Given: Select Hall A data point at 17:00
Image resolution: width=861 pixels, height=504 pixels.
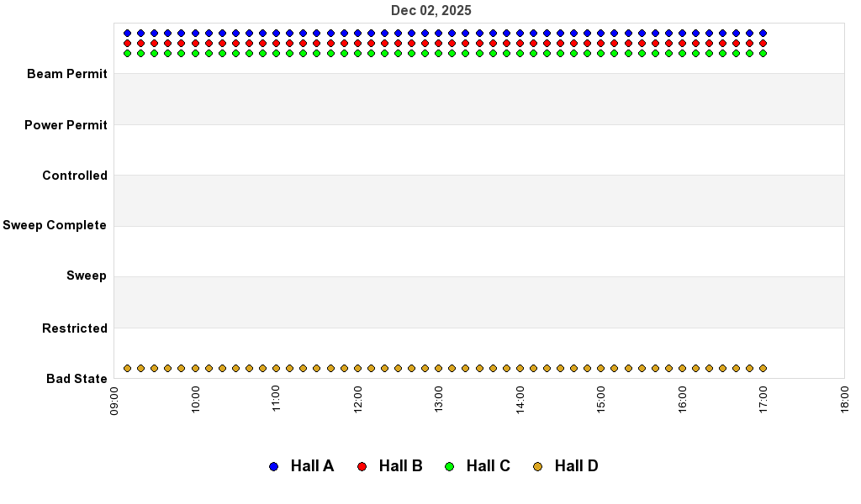Looking at the screenshot, I should [763, 34].
